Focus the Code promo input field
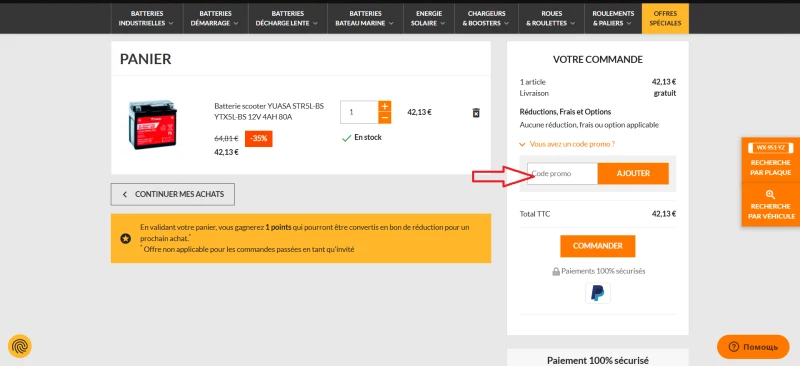Viewport: 800px width, 366px height. pos(562,174)
